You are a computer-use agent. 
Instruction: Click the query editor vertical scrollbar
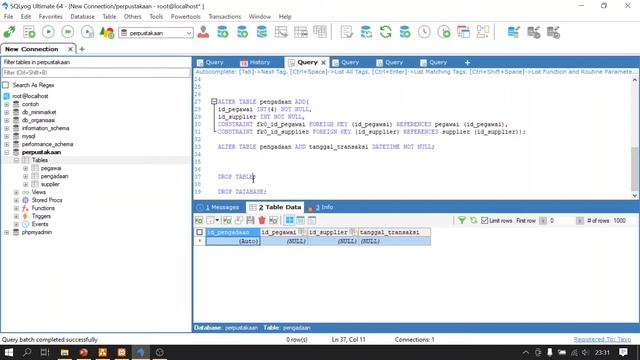click(634, 169)
